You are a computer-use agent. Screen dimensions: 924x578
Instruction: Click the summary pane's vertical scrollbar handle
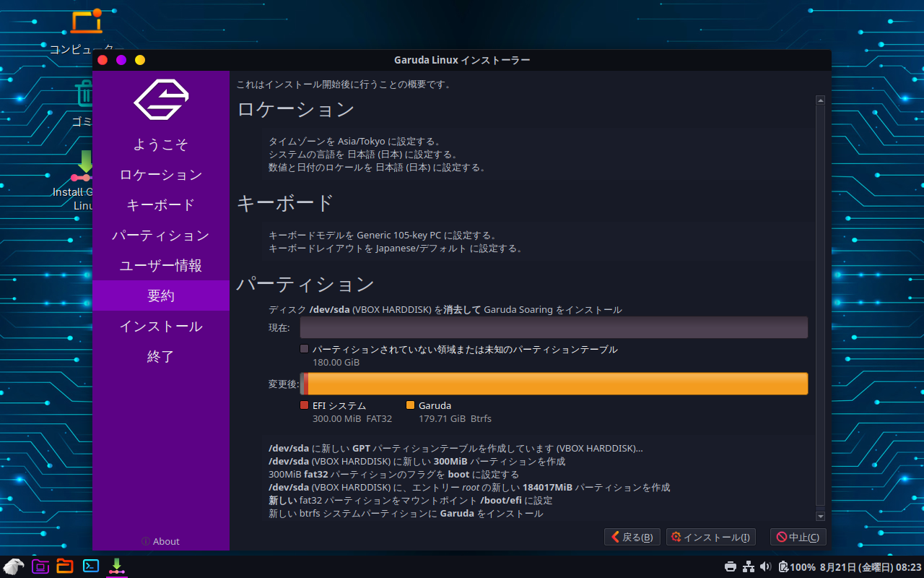[x=820, y=306]
